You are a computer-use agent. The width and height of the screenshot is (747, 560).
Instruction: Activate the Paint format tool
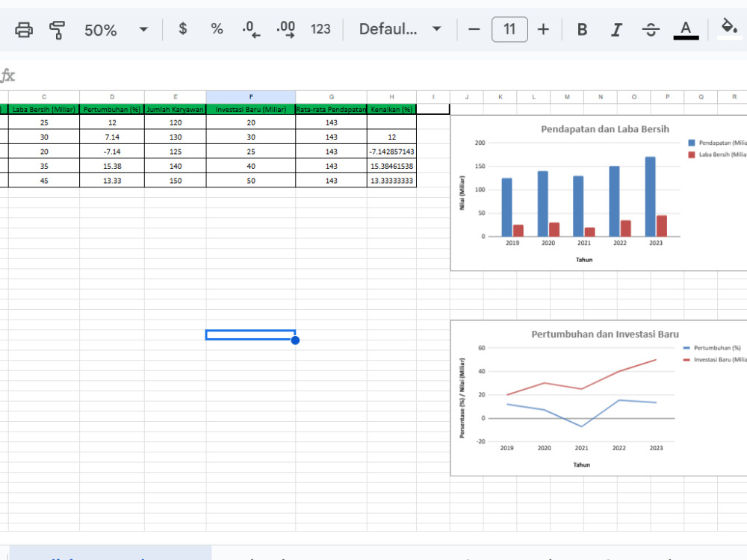tap(58, 30)
